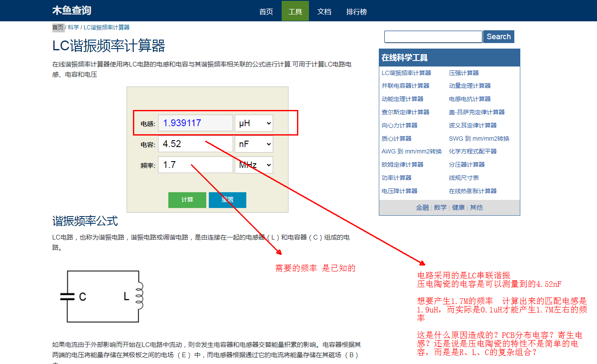Open the 压强计算器 link
The height and width of the screenshot is (364, 597).
[x=464, y=73]
